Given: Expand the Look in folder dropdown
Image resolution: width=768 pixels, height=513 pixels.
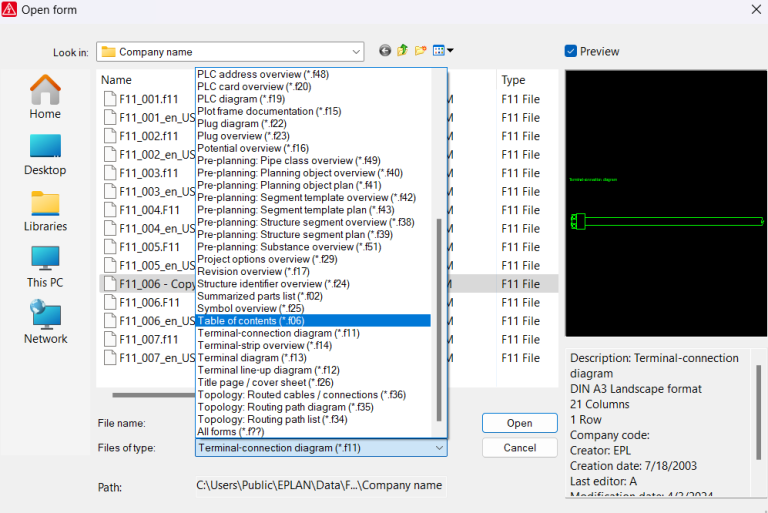Looking at the screenshot, I should [356, 52].
